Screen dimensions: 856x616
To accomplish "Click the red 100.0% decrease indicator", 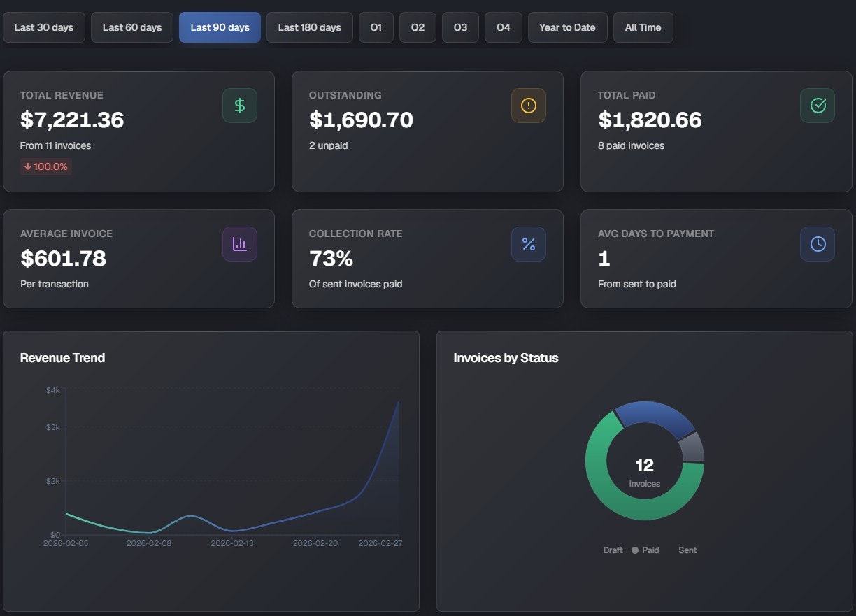I will (x=45, y=166).
